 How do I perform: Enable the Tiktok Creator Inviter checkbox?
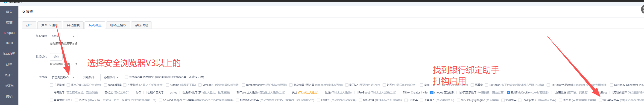[401, 93]
